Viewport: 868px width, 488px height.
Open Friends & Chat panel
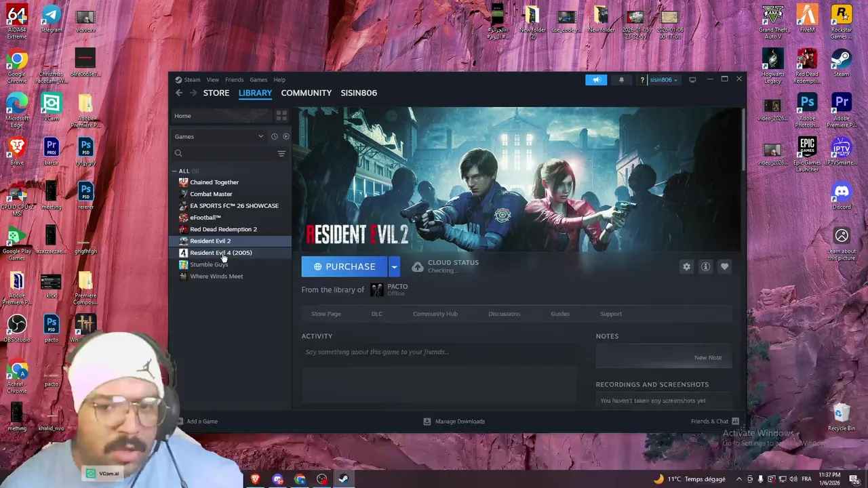tap(715, 422)
